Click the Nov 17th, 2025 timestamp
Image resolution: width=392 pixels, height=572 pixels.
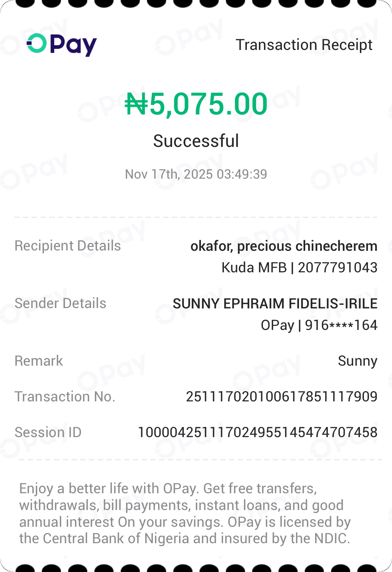(196, 174)
